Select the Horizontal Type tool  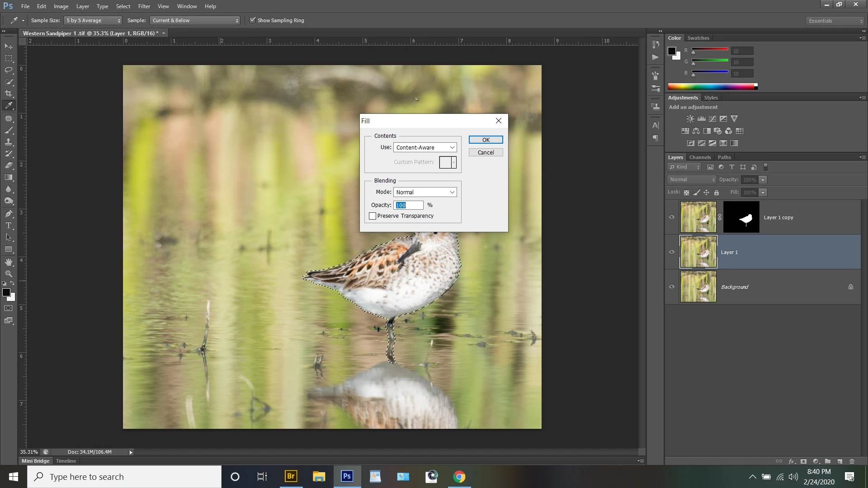click(9, 225)
